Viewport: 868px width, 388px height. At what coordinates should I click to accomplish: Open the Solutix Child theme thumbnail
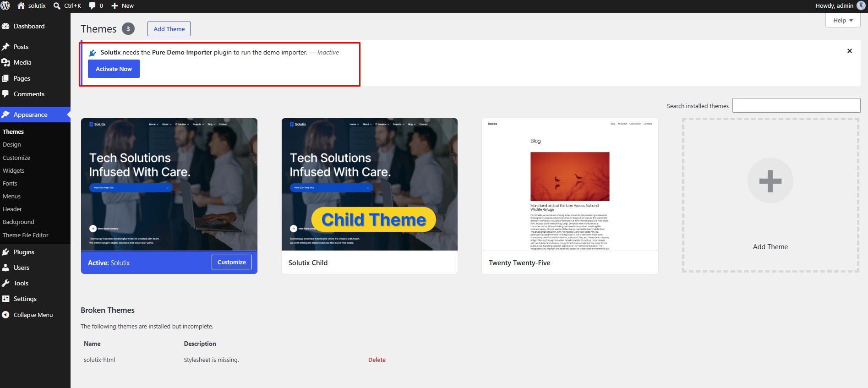click(x=370, y=184)
